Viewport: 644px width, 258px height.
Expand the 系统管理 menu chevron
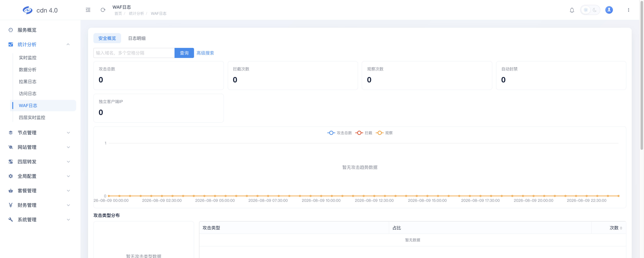click(68, 220)
